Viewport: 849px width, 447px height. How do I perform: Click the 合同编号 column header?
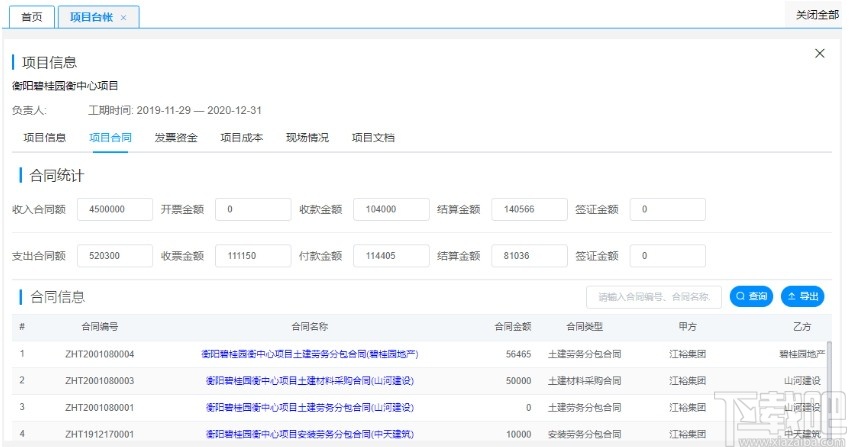(x=100, y=326)
